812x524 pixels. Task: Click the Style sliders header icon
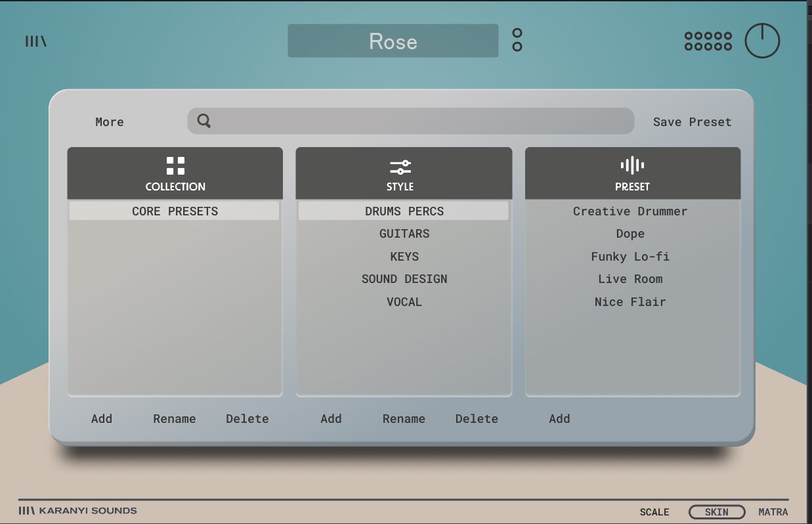(400, 167)
